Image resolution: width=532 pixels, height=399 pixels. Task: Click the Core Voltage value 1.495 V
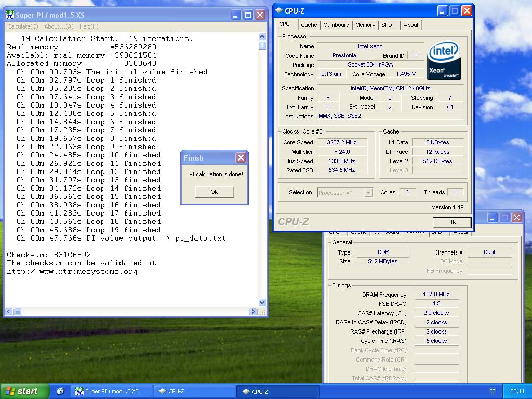click(x=405, y=74)
